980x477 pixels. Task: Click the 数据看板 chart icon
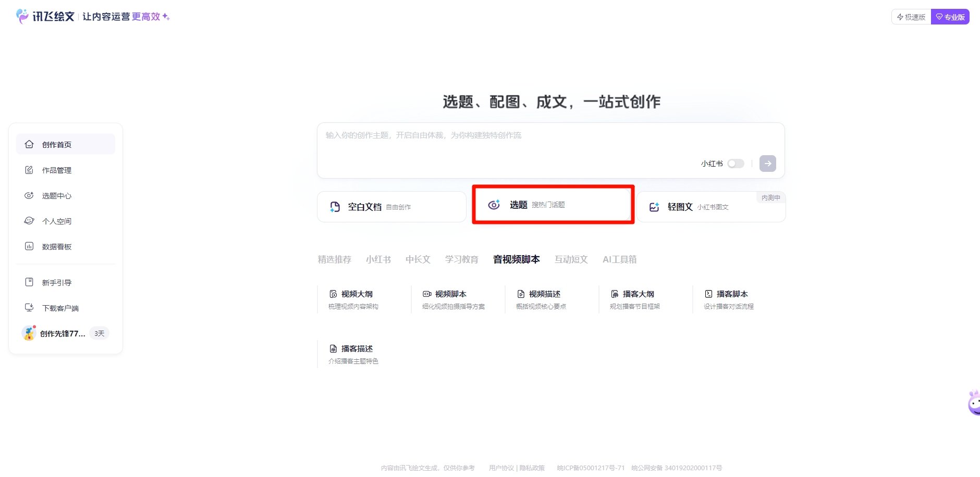coord(29,246)
